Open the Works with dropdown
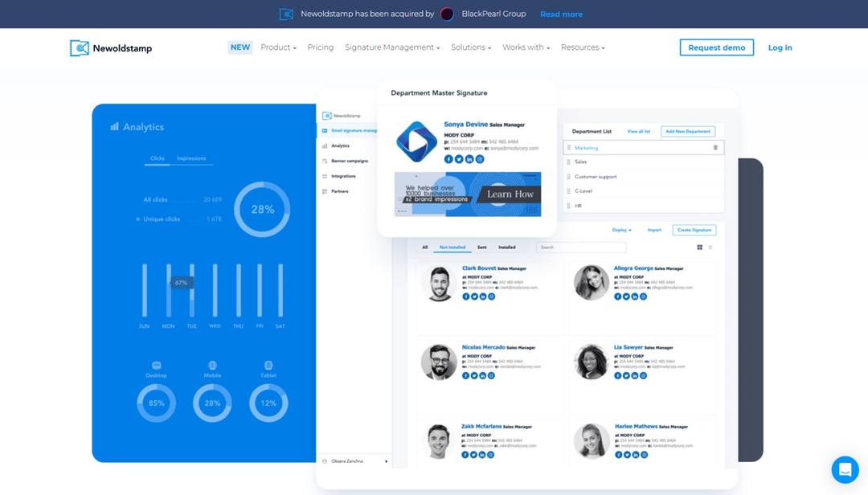868x495 pixels. click(526, 47)
